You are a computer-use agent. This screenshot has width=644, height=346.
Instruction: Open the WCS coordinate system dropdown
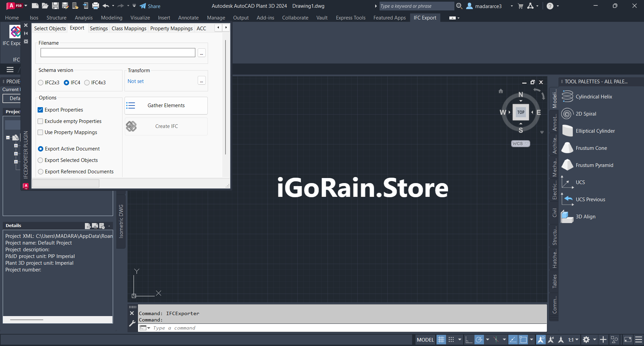(521, 143)
